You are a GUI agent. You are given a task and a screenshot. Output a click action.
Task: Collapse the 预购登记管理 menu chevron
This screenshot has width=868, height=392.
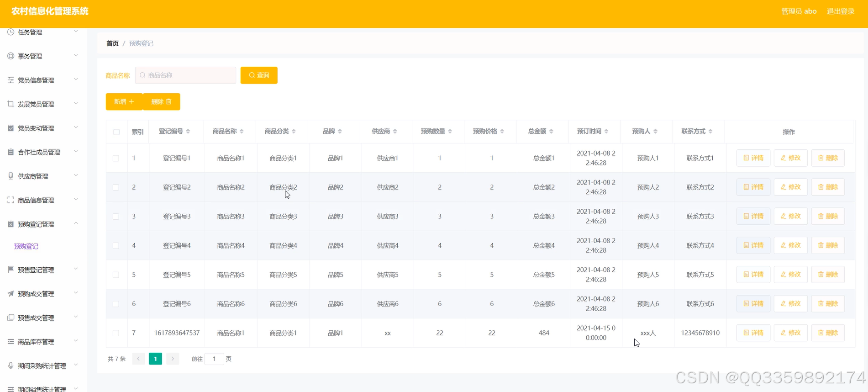76,223
